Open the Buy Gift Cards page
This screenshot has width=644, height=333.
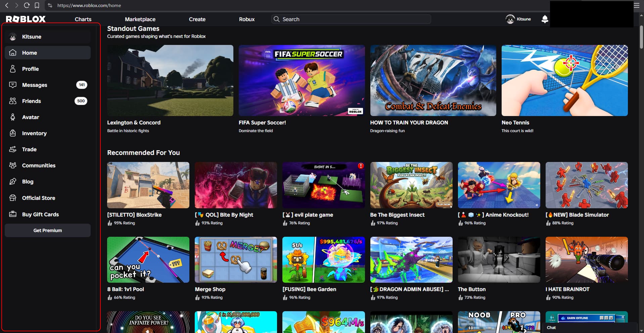(40, 214)
